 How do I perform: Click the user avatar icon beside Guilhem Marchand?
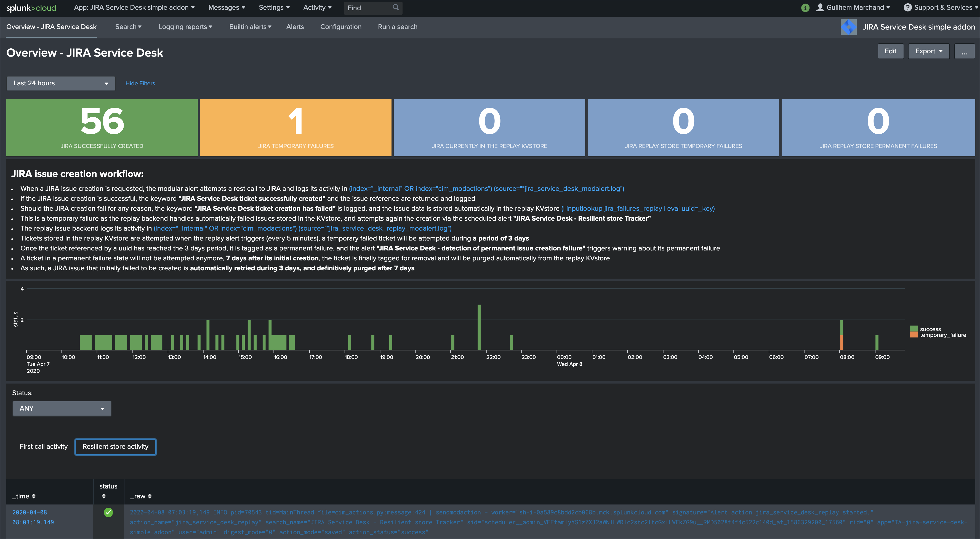820,7
